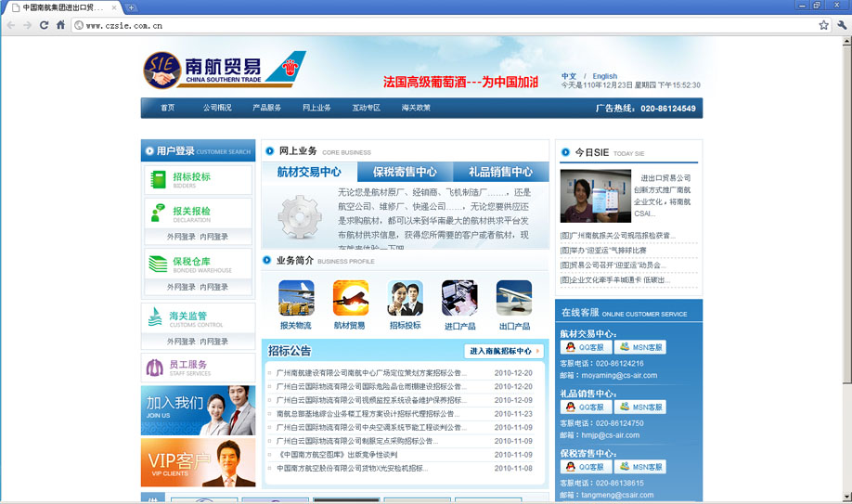The height and width of the screenshot is (504, 852).
Task: Click QQ客服 under 礼品销售中心
Action: [586, 407]
